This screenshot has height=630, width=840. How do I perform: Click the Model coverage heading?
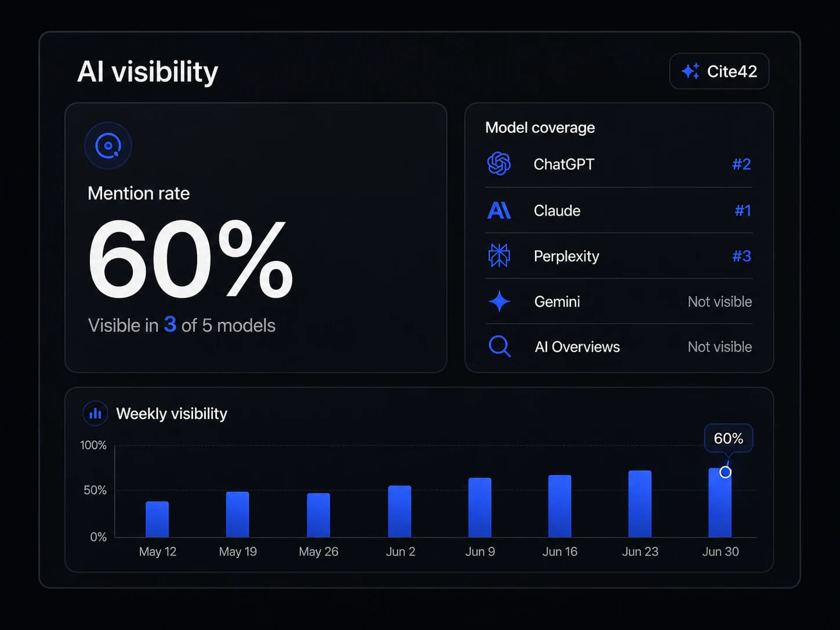[x=540, y=128]
